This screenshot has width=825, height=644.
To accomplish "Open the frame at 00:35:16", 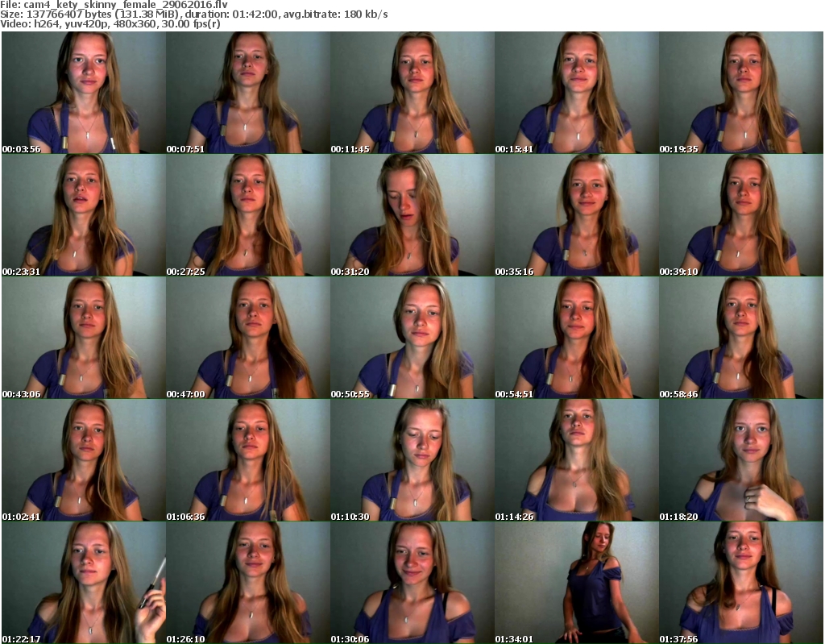I will tap(577, 215).
